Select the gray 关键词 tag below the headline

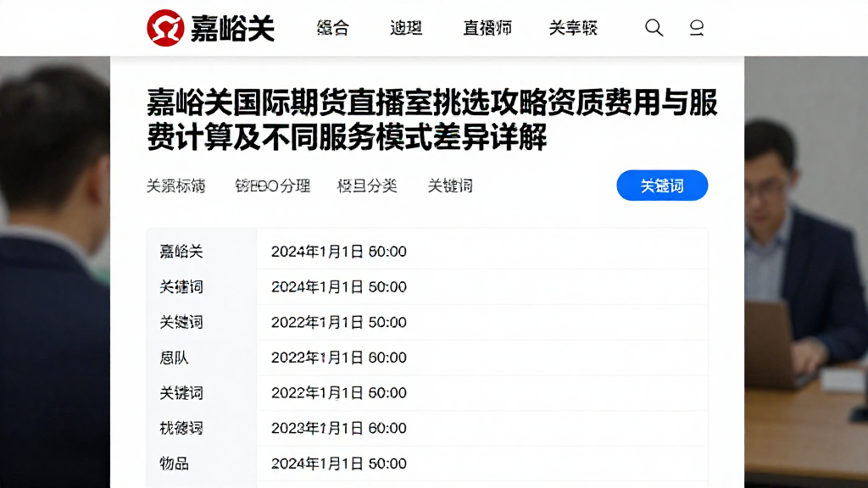[x=450, y=186]
